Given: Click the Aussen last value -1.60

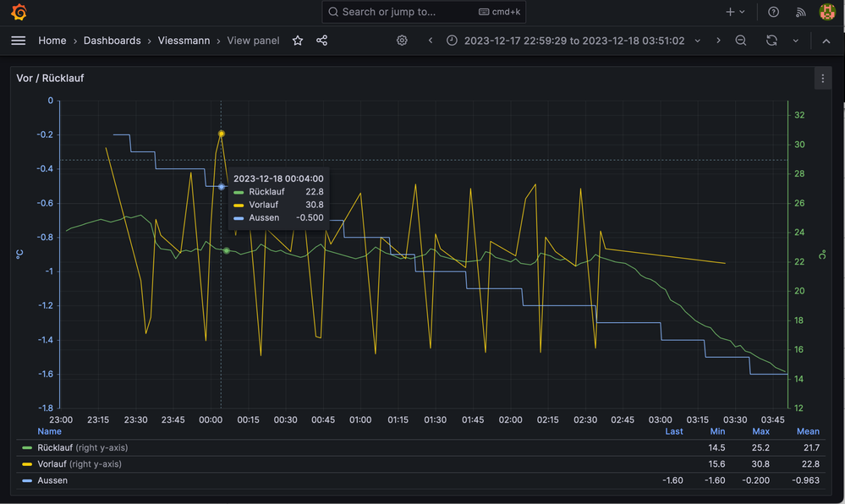Looking at the screenshot, I should click(x=672, y=480).
